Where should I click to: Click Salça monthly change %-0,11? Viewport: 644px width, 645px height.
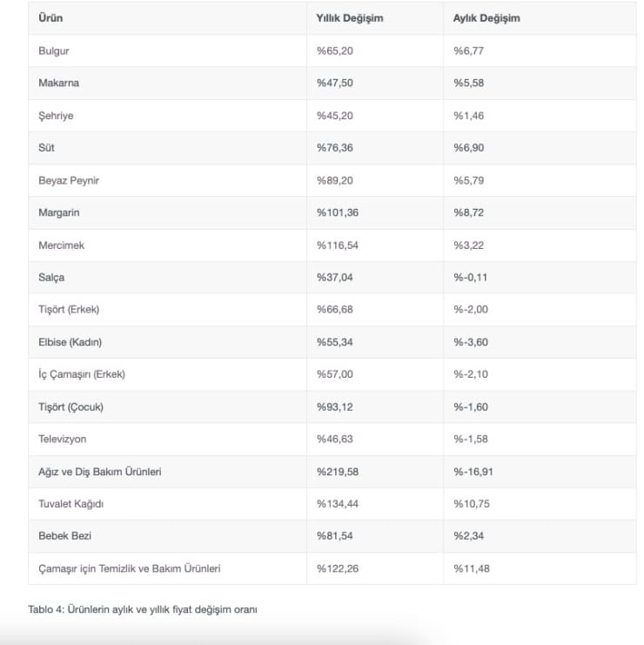point(471,278)
